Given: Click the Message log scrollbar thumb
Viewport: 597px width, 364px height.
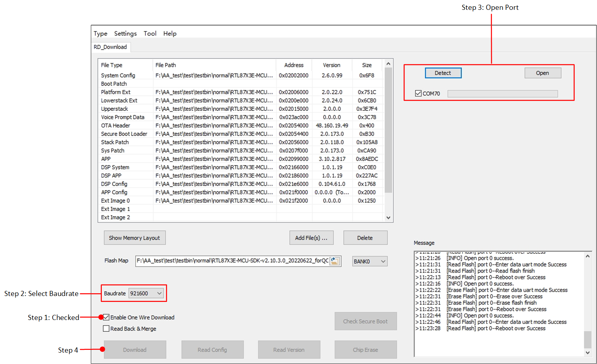Looking at the screenshot, I should pos(588,340).
